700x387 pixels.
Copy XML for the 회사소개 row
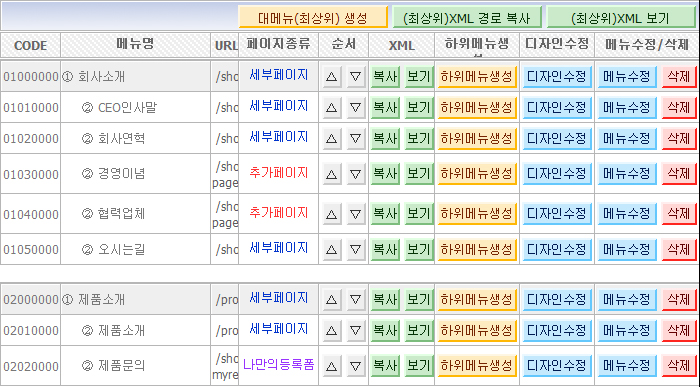click(385, 77)
